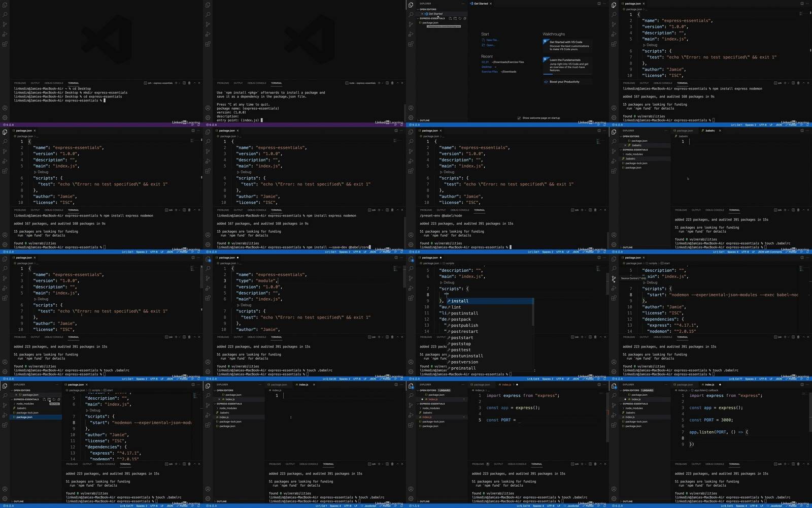Click New Folder icon showing its tooltip
Screen dimensions: 812x508
(x=49, y=399)
